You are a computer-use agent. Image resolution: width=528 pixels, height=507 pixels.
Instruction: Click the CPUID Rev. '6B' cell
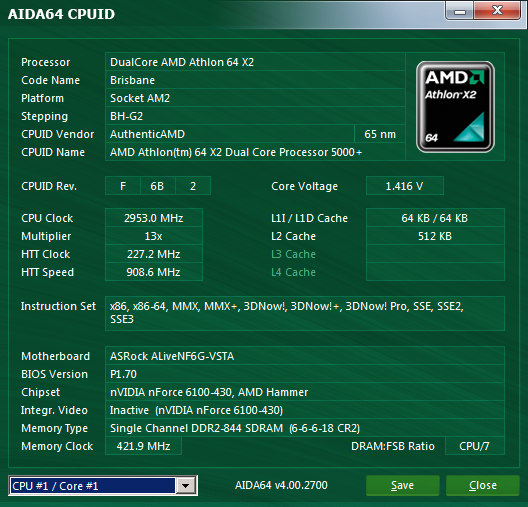pos(158,186)
